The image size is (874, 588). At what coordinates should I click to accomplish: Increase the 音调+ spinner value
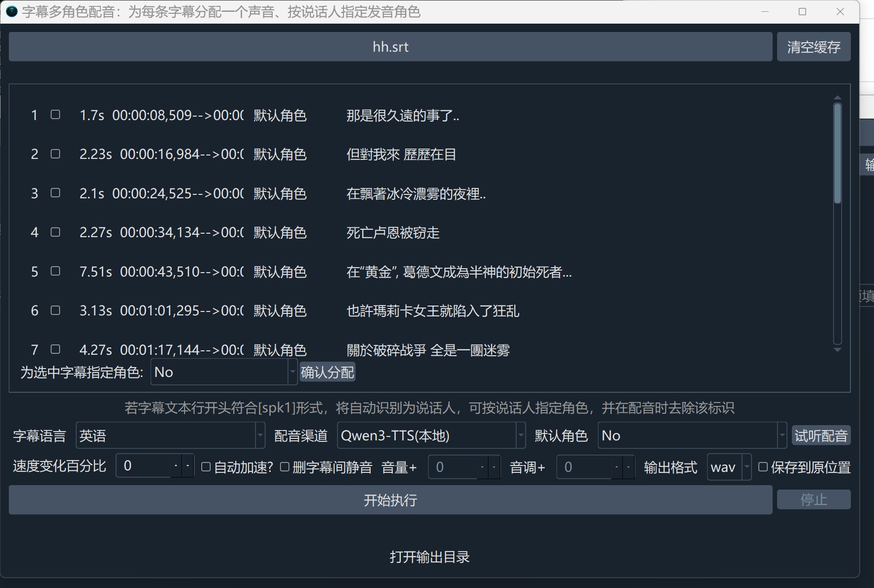617,467
